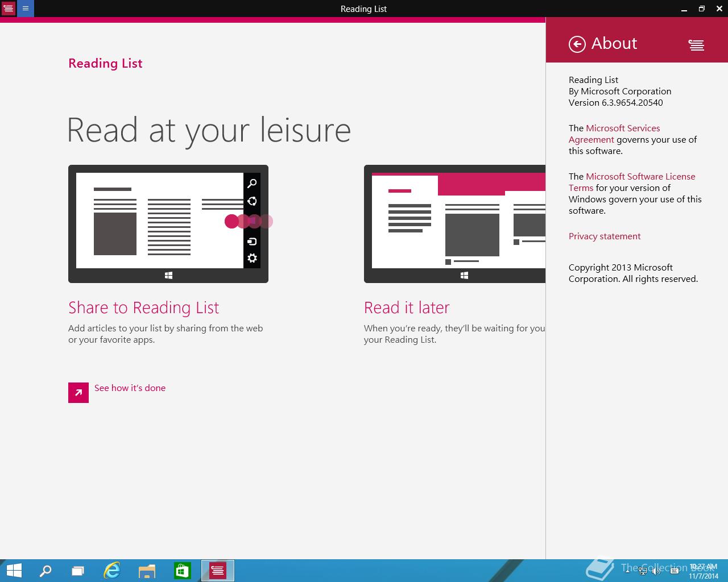Viewport: 728px width, 582px height.
Task: Open the Privacy statement link
Action: coord(605,236)
